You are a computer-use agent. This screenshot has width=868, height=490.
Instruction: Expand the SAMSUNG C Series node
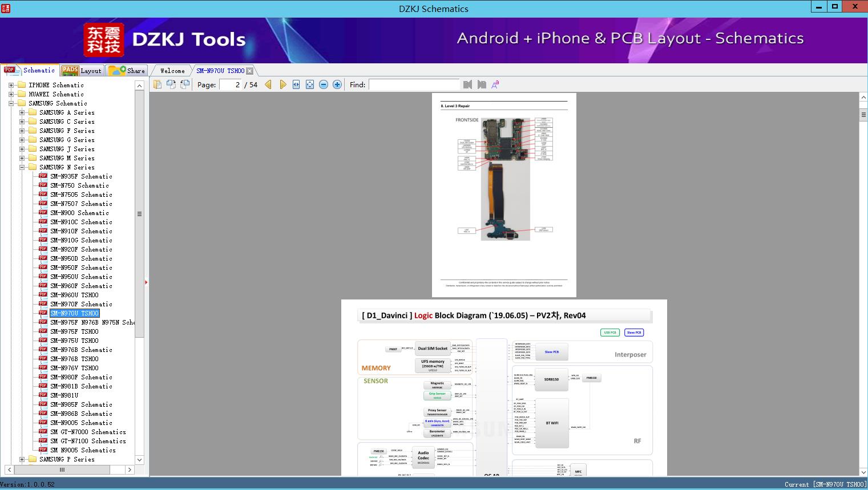coord(22,122)
